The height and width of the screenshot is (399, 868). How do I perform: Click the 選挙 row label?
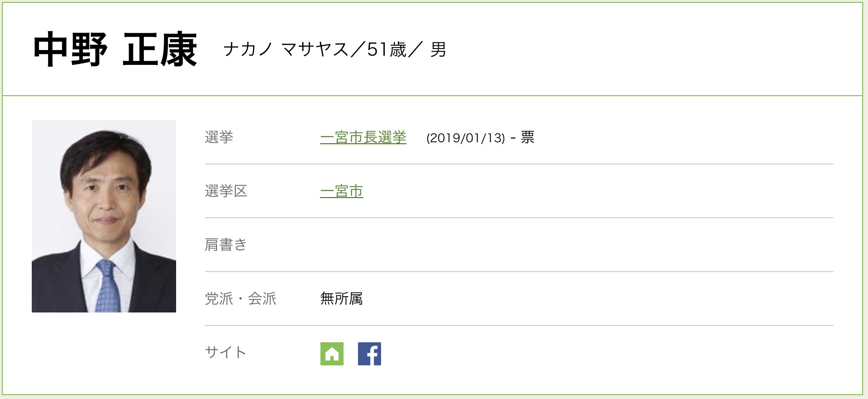coord(219,137)
